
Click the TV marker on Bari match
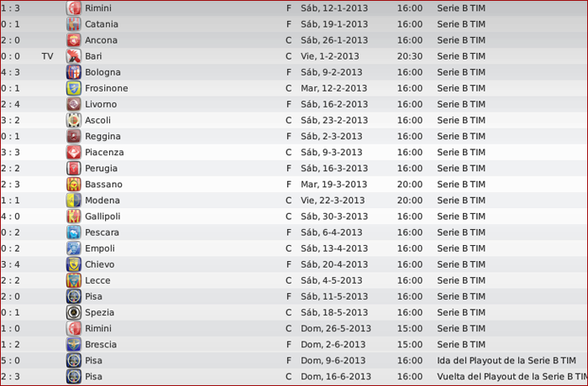point(47,56)
